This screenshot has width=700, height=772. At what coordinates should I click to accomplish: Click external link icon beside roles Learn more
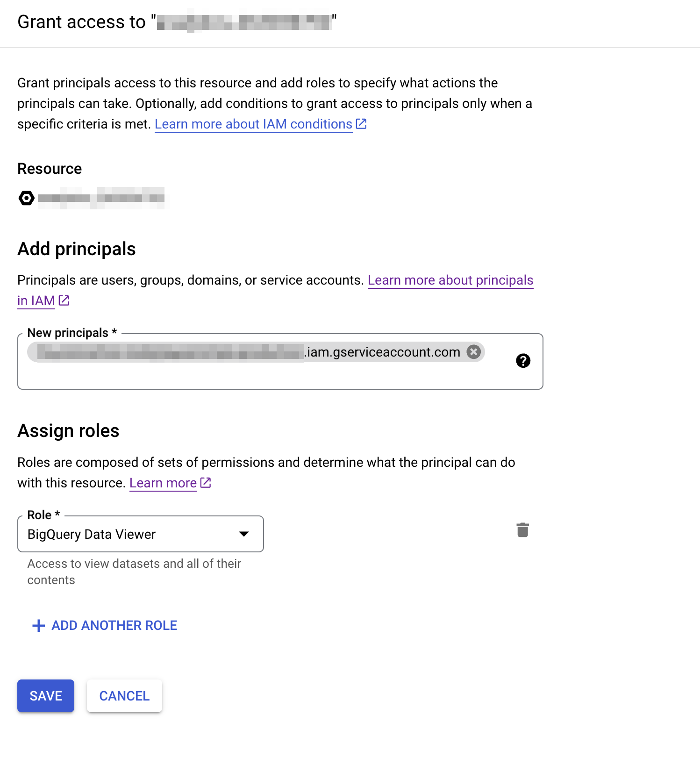tap(206, 483)
